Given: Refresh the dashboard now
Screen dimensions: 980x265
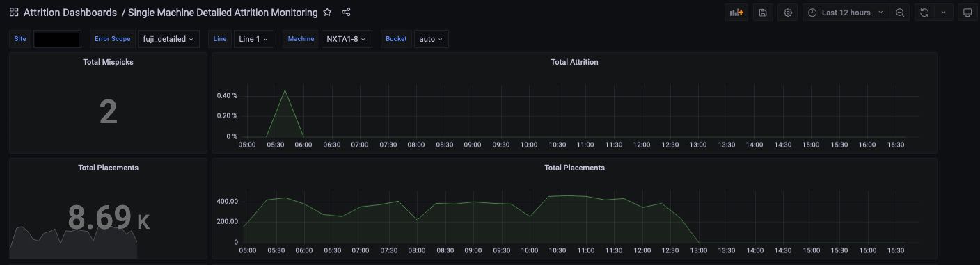Looking at the screenshot, I should 924,13.
